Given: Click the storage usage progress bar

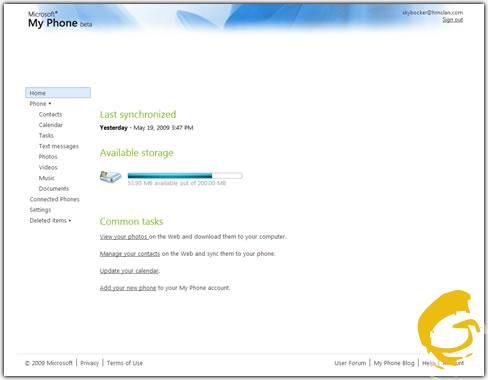Looking at the screenshot, I should pos(185,175).
